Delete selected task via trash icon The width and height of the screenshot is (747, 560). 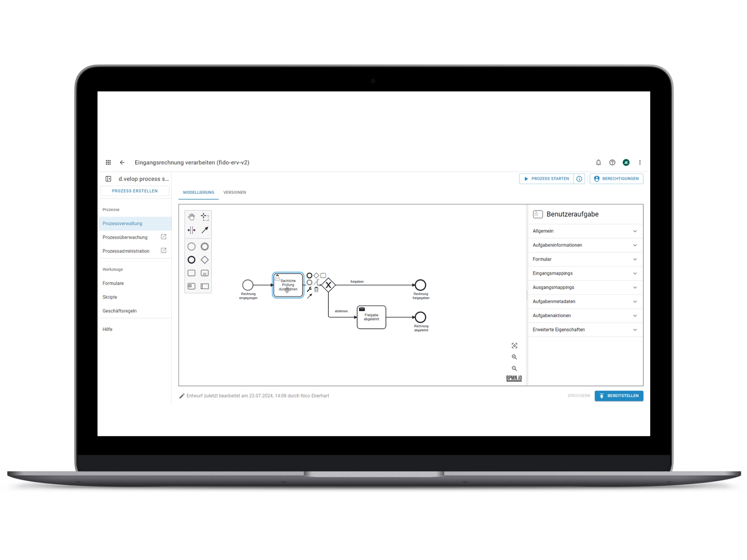point(316,289)
